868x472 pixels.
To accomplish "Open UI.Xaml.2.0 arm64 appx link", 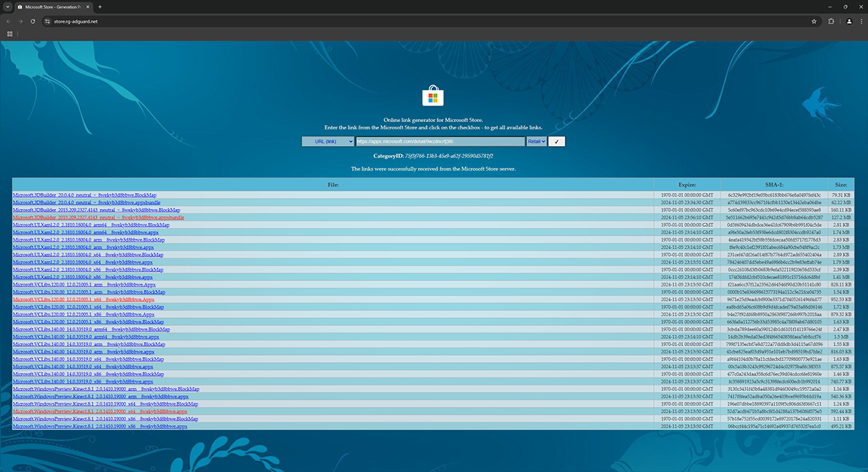I will (x=85, y=232).
